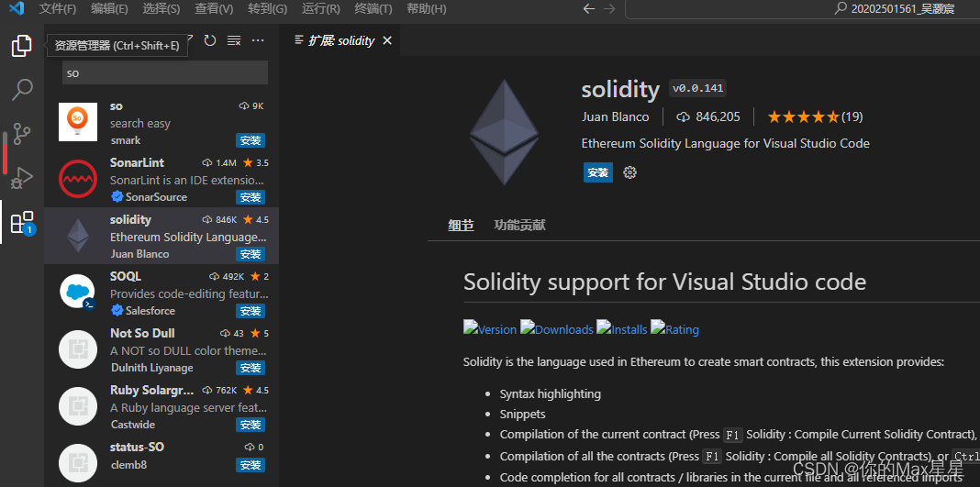Select the 扩展: solidity editor tab

(340, 40)
